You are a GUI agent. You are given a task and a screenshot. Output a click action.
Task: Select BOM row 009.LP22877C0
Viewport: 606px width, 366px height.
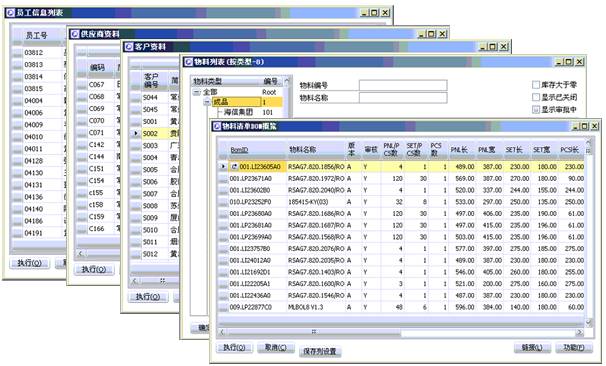pos(401,307)
